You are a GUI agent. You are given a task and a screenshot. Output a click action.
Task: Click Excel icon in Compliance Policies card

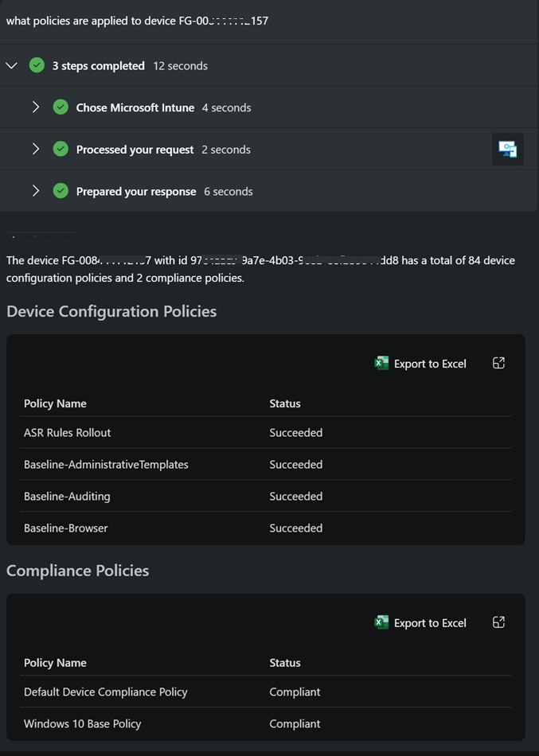click(381, 622)
